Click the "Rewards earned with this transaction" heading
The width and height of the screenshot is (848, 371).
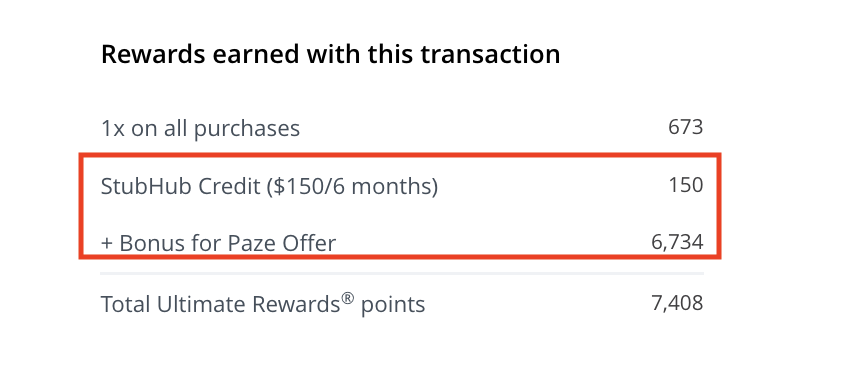coord(330,55)
